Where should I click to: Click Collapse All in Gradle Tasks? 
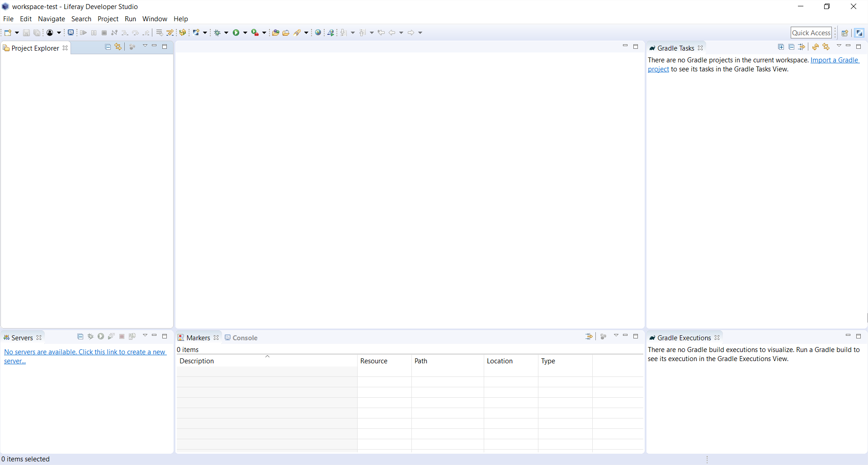point(791,47)
